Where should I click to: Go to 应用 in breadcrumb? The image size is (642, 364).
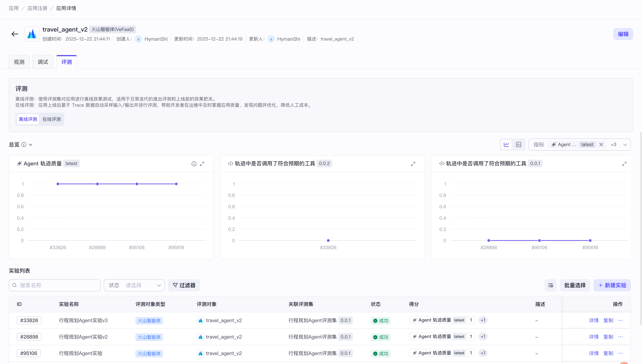click(14, 8)
